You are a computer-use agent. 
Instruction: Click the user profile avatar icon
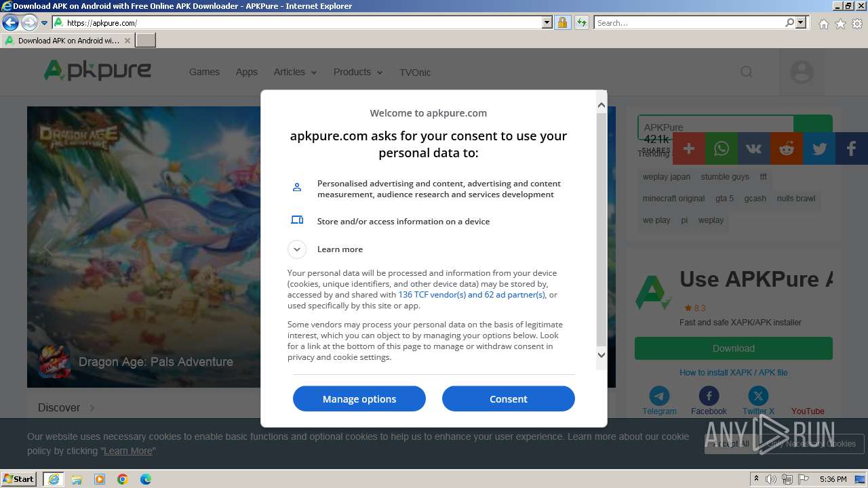coord(802,72)
